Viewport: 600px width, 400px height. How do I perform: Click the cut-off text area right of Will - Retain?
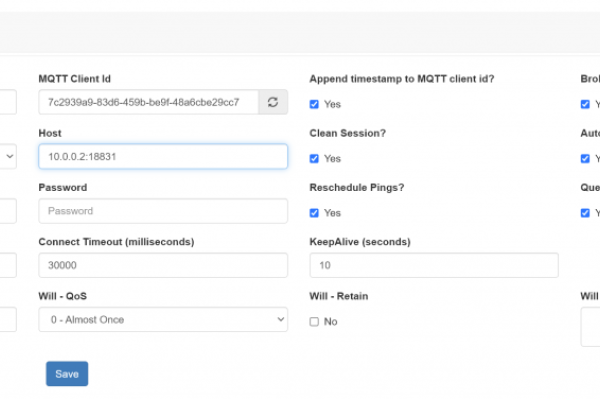(590, 327)
